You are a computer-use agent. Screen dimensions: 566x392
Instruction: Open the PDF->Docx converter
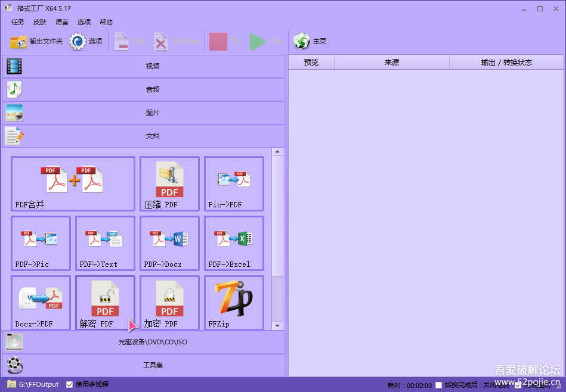pos(169,243)
